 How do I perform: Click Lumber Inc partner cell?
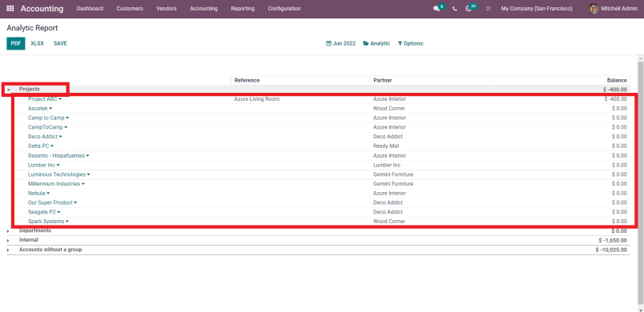(x=387, y=166)
